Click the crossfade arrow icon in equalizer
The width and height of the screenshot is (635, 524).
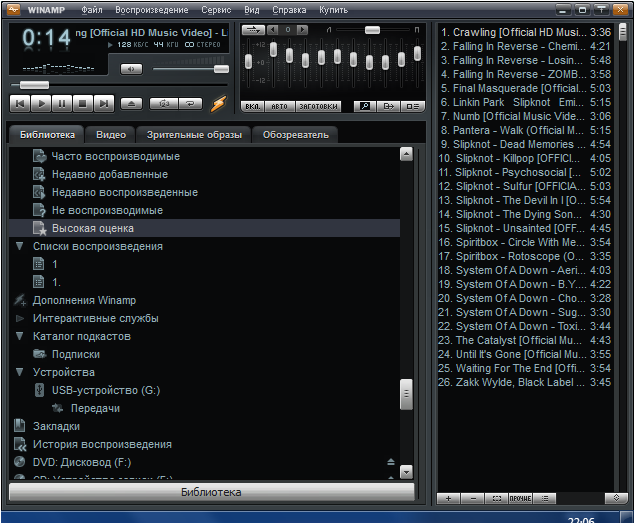pos(388,107)
